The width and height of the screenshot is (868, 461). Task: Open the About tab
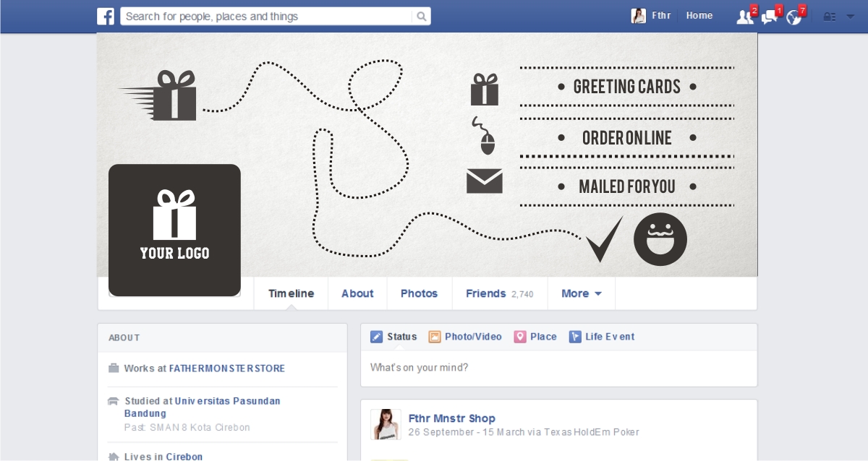click(357, 293)
